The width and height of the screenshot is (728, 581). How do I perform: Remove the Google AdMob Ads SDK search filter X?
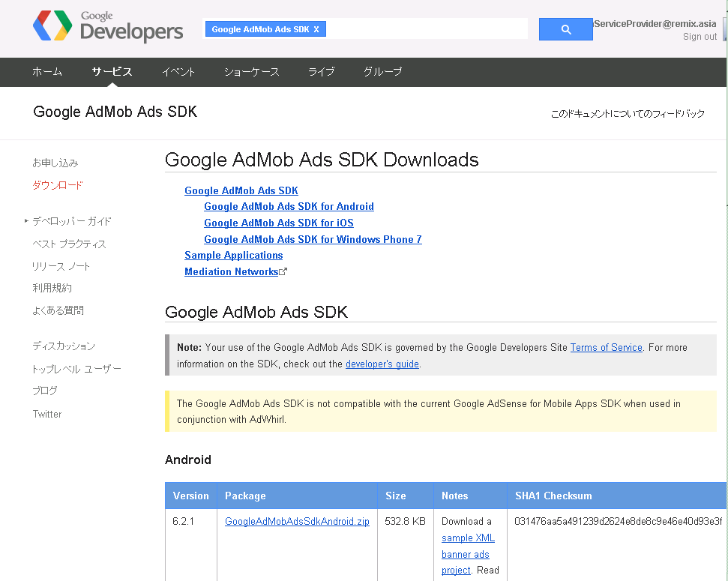[316, 29]
